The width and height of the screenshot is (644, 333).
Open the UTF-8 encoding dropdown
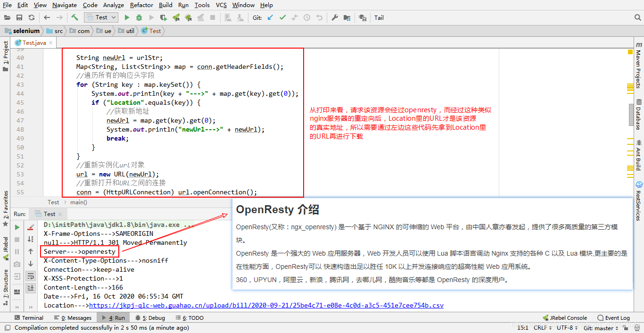[567, 327]
